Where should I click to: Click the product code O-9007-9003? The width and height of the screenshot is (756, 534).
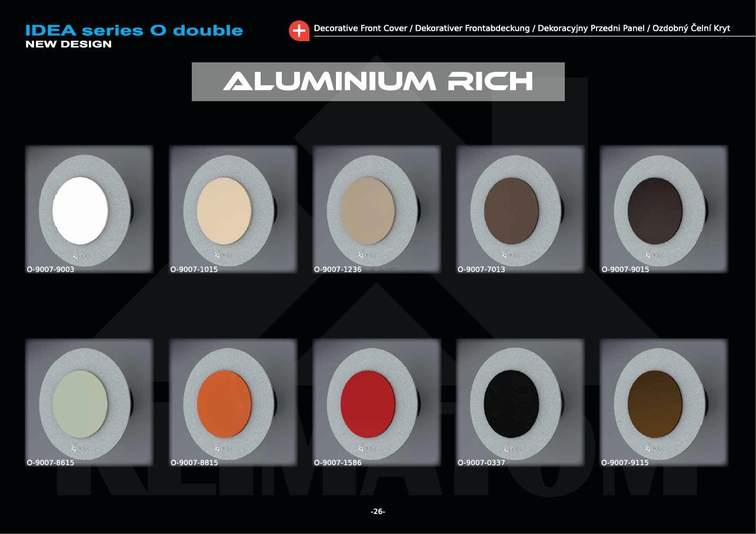pos(51,270)
